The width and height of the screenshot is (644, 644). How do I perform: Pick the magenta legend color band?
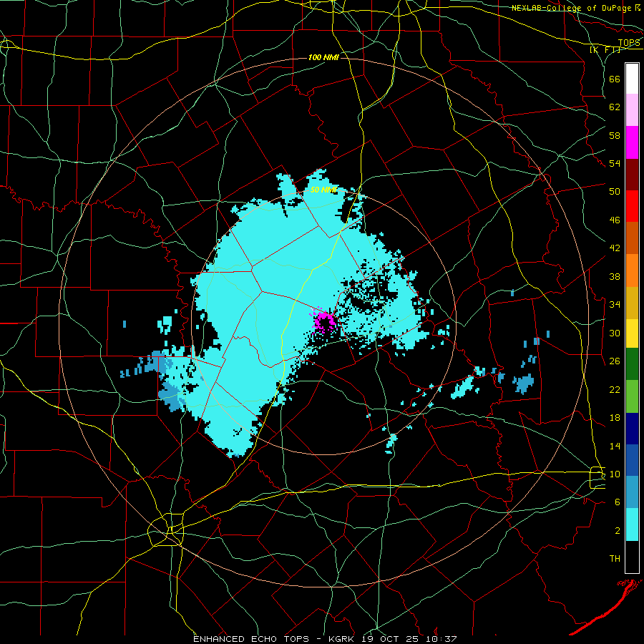[632, 142]
